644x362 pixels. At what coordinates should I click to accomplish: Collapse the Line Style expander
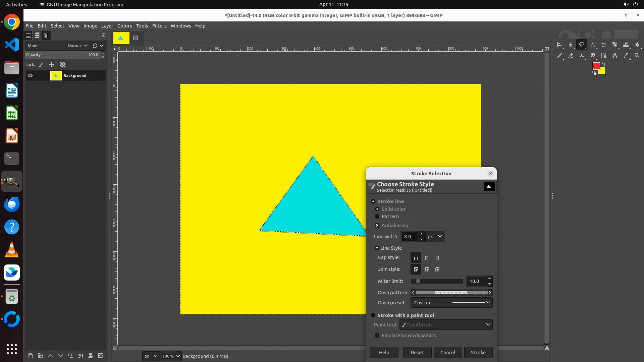click(377, 248)
